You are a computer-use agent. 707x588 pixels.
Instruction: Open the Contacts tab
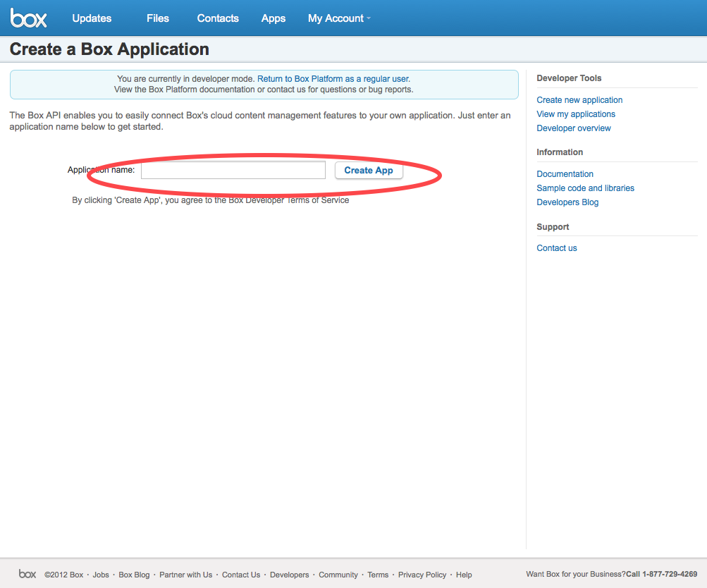pos(218,18)
